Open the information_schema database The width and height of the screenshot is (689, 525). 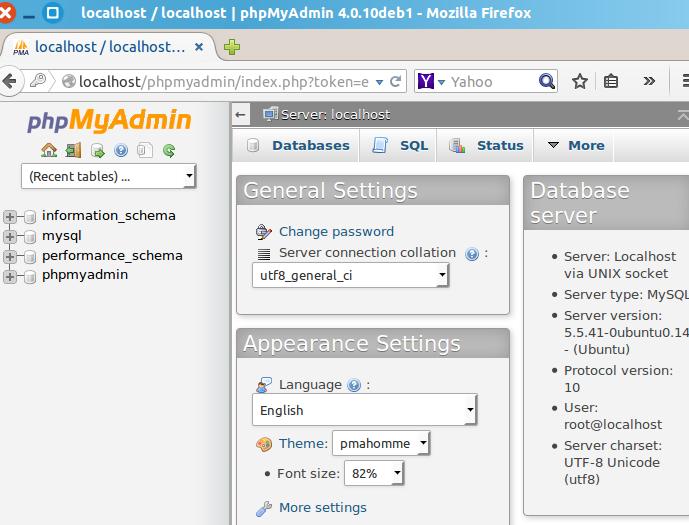coord(109,216)
